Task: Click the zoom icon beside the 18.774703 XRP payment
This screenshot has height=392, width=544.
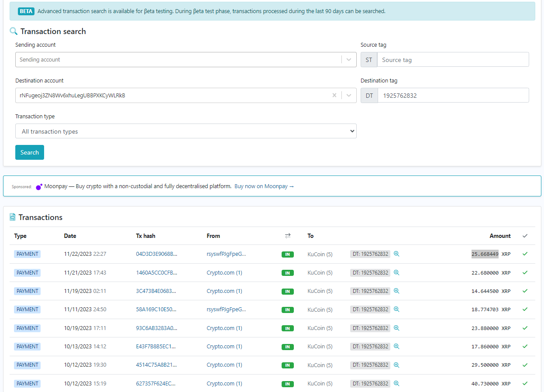Action: 396,309
